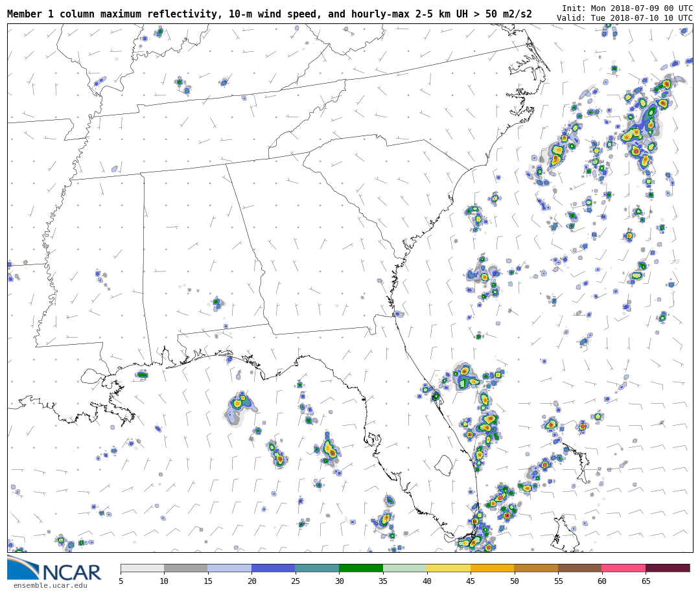Click the colorbar label '25'

coord(296,581)
